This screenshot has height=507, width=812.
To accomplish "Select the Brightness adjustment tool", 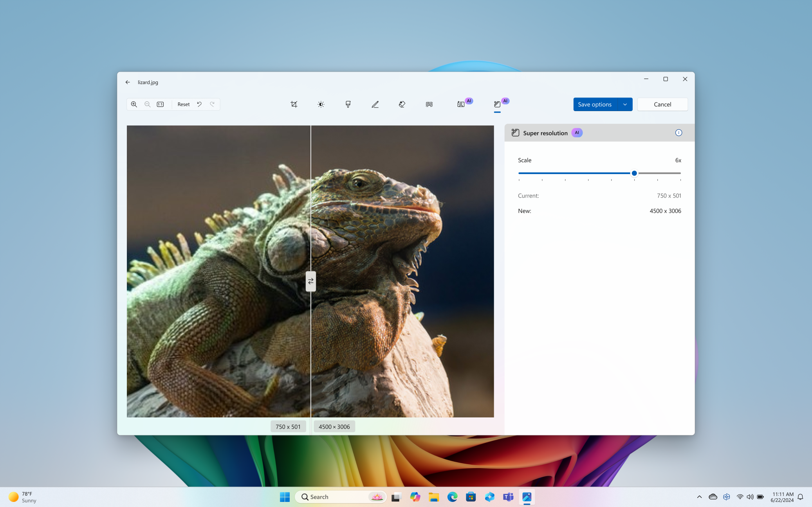I will [320, 104].
